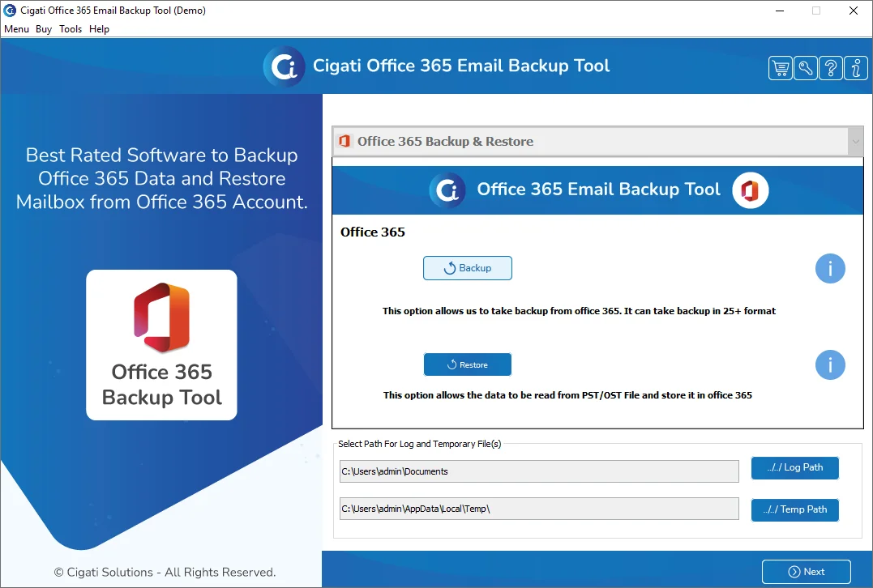Image resolution: width=873 pixels, height=588 pixels.
Task: Click the about info icon in header
Action: click(856, 68)
